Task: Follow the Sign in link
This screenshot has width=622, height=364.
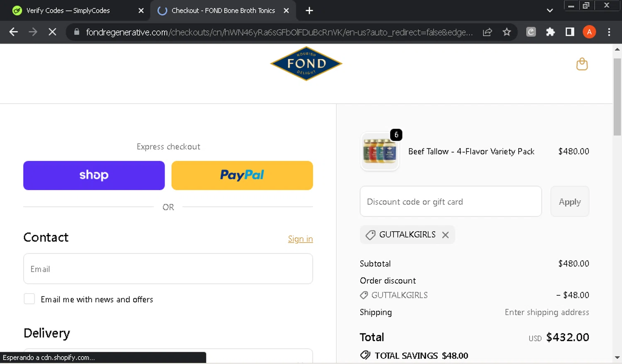Action: tap(300, 239)
